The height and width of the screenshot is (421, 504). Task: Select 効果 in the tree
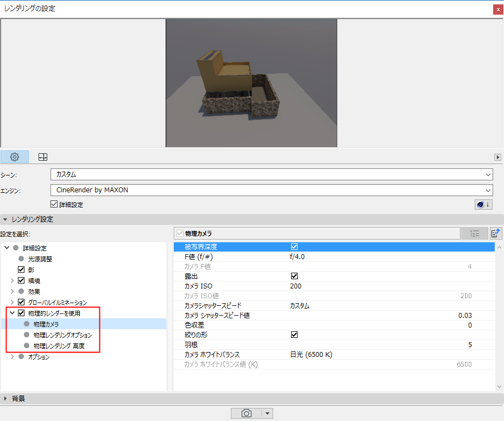[x=34, y=292]
